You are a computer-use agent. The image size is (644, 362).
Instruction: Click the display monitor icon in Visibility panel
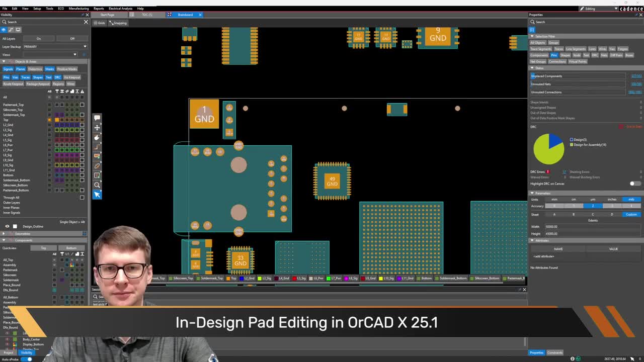(18, 30)
